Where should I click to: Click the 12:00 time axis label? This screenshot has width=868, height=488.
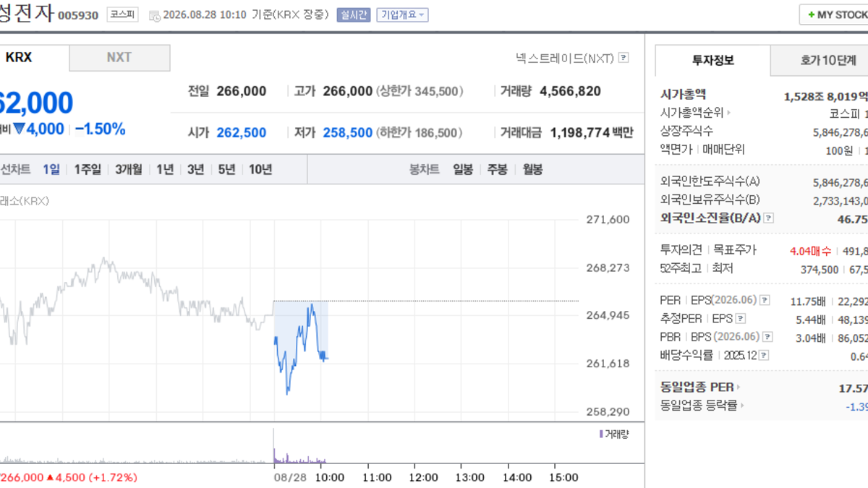click(x=423, y=477)
